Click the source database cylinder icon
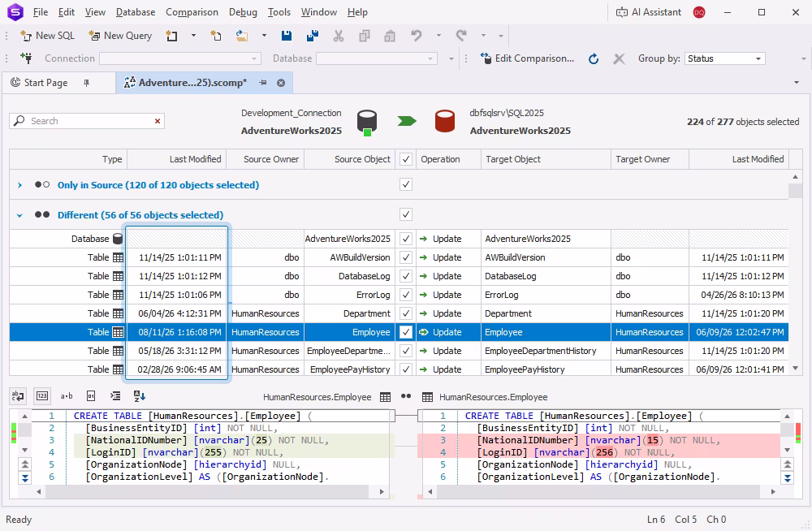 pyautogui.click(x=367, y=123)
